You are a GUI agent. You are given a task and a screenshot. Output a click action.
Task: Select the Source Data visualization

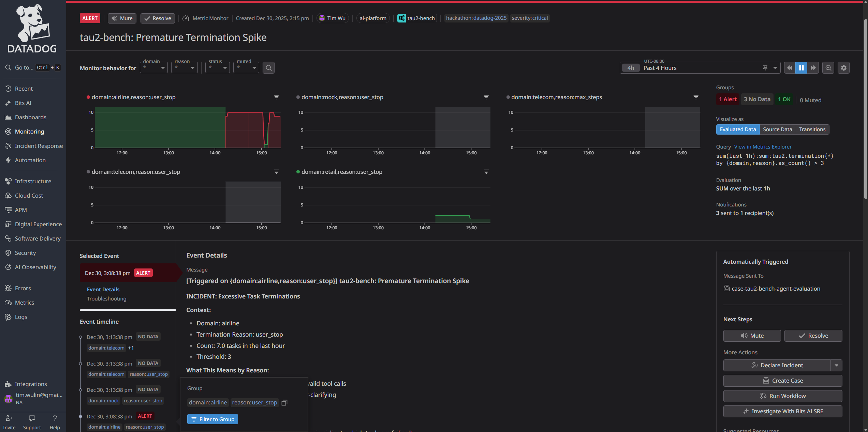[777, 129]
